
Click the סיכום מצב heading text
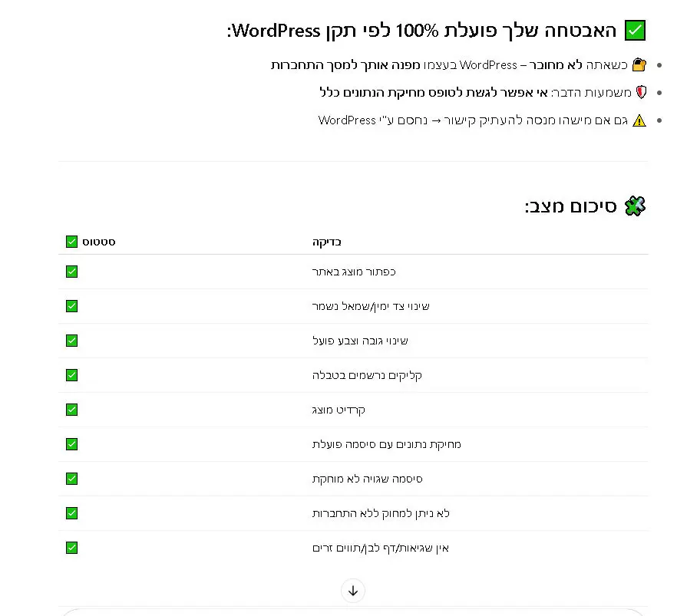tap(571, 206)
